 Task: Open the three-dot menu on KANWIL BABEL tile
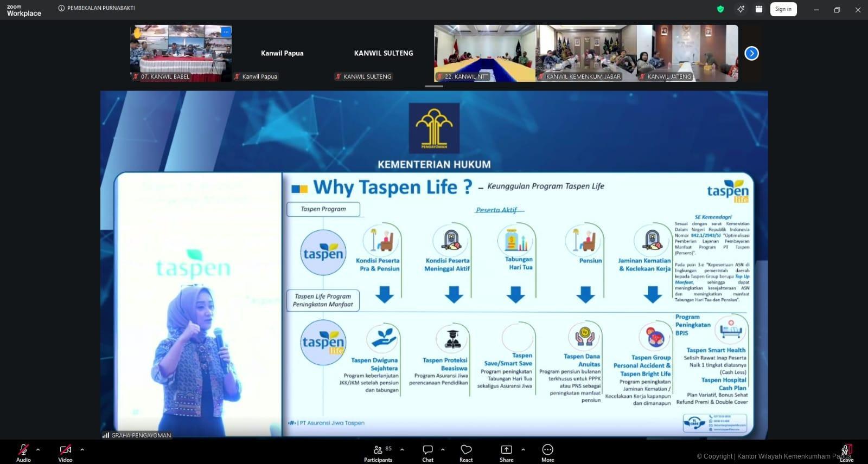point(226,31)
